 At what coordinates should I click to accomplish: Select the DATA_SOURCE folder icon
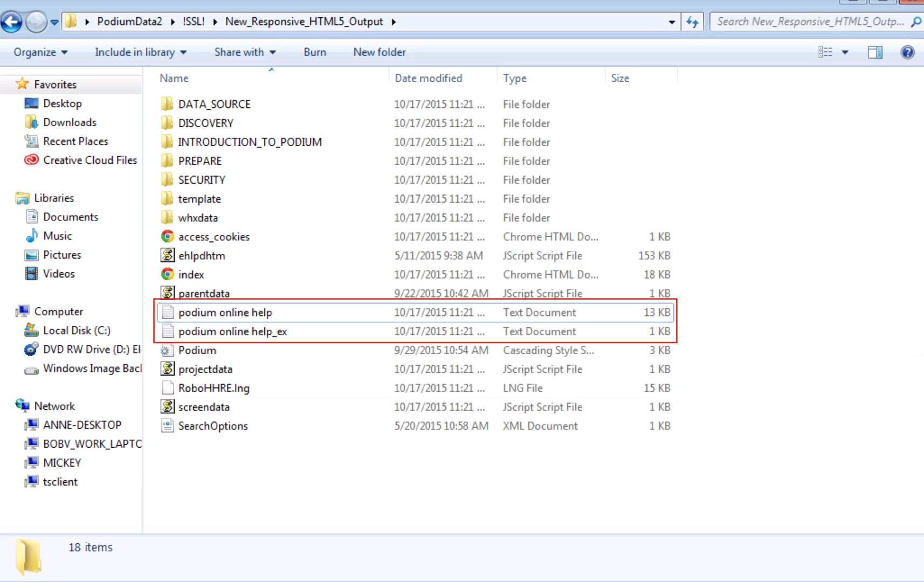[168, 104]
